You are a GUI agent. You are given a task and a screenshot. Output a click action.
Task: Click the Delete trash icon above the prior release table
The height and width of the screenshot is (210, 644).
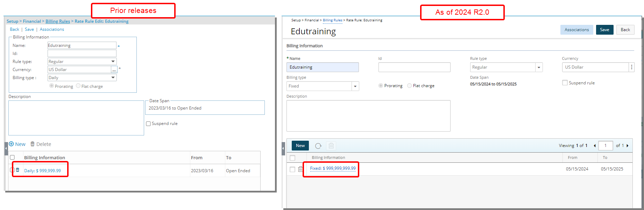tap(33, 144)
